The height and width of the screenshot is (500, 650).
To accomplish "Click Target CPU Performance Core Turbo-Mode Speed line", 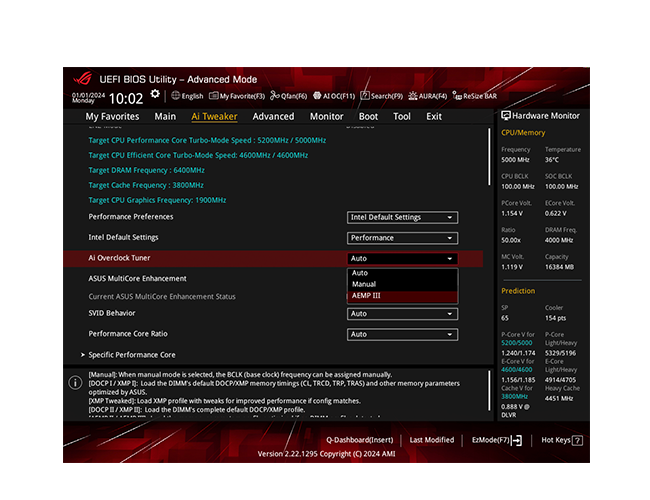I will (x=207, y=141).
